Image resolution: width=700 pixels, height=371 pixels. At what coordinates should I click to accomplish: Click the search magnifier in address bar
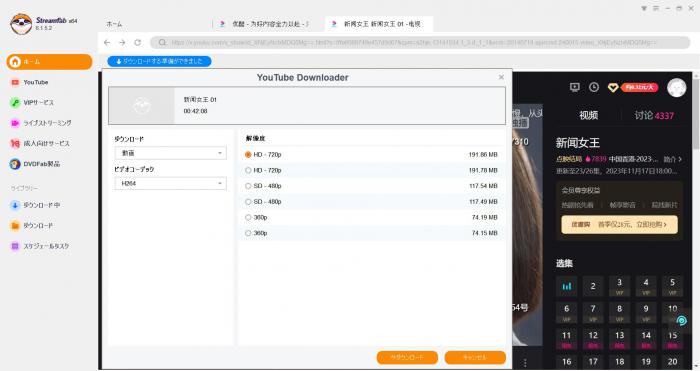tap(162, 42)
